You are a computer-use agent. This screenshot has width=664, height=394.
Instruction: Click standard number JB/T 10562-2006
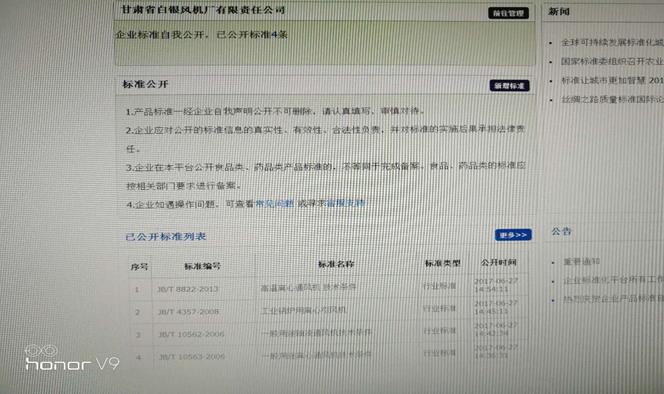click(191, 334)
